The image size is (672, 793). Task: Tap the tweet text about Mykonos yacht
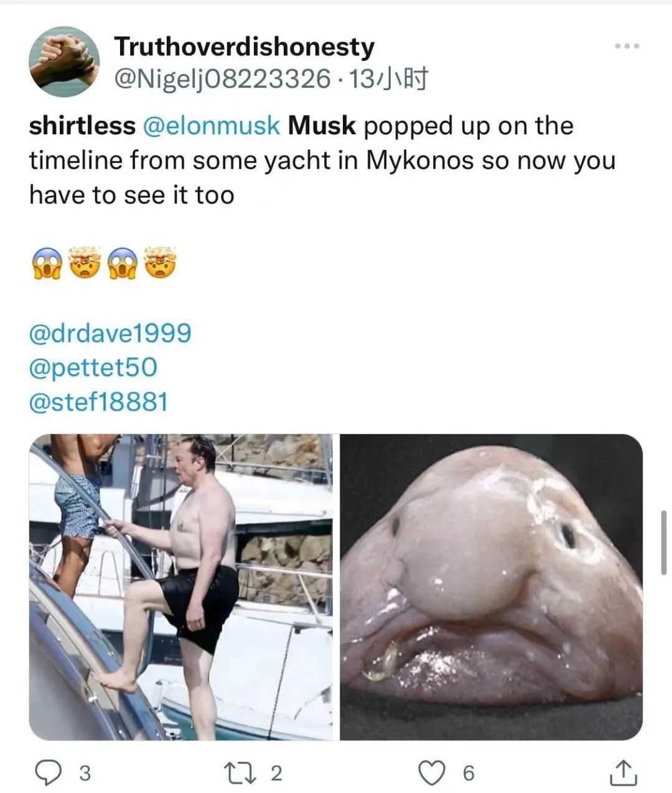[x=322, y=160]
